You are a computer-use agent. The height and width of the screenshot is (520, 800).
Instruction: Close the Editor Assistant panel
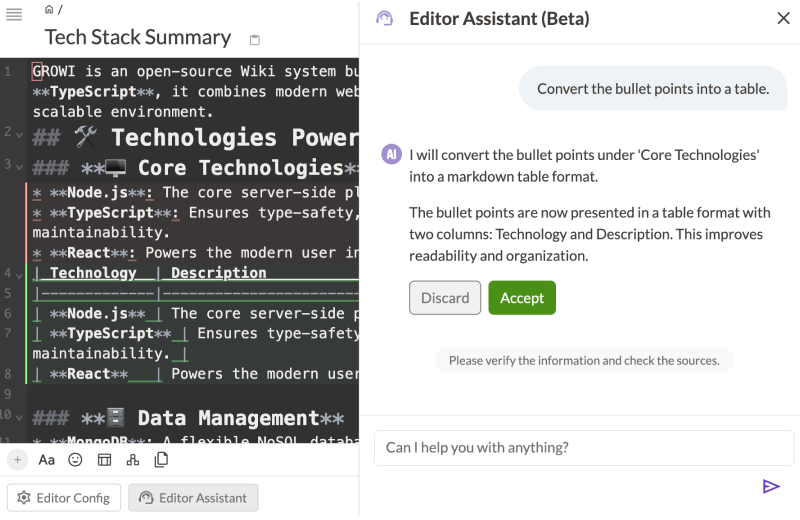pyautogui.click(x=783, y=18)
